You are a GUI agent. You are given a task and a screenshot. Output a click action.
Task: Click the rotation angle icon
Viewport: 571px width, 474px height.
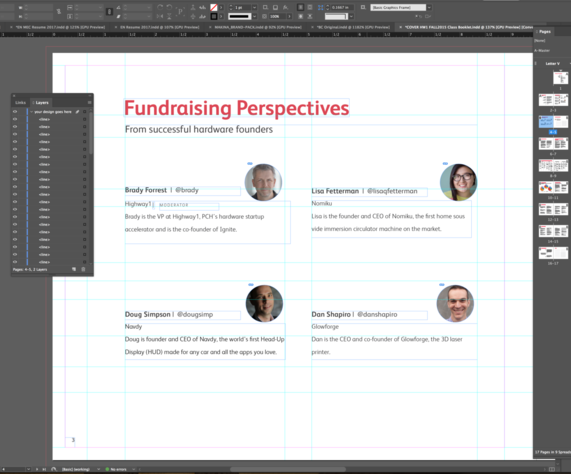118,7
